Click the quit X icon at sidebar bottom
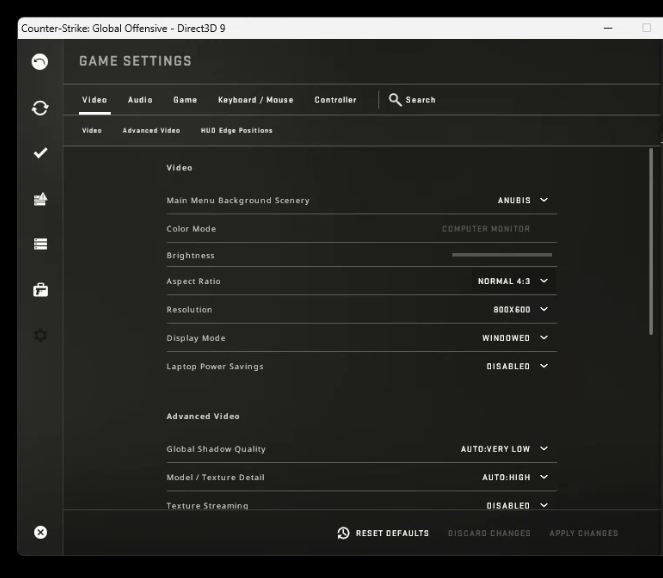Screen dimensions: 663x578 point(41,532)
